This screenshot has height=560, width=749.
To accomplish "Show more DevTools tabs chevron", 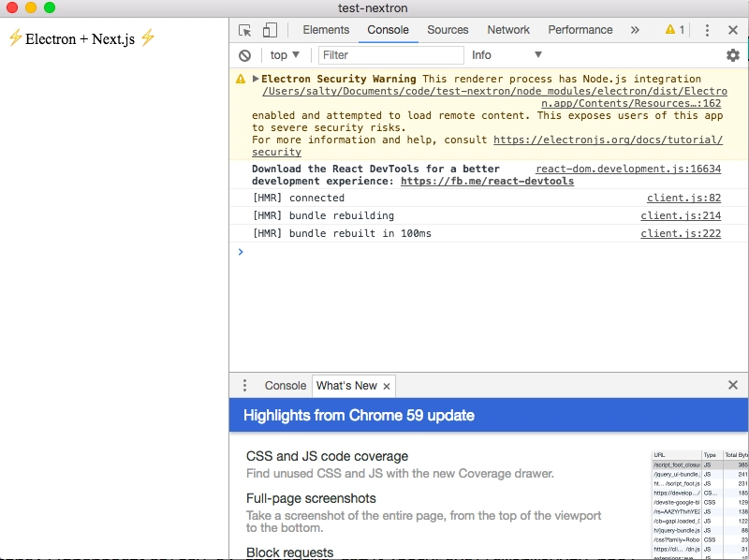I will 635,30.
